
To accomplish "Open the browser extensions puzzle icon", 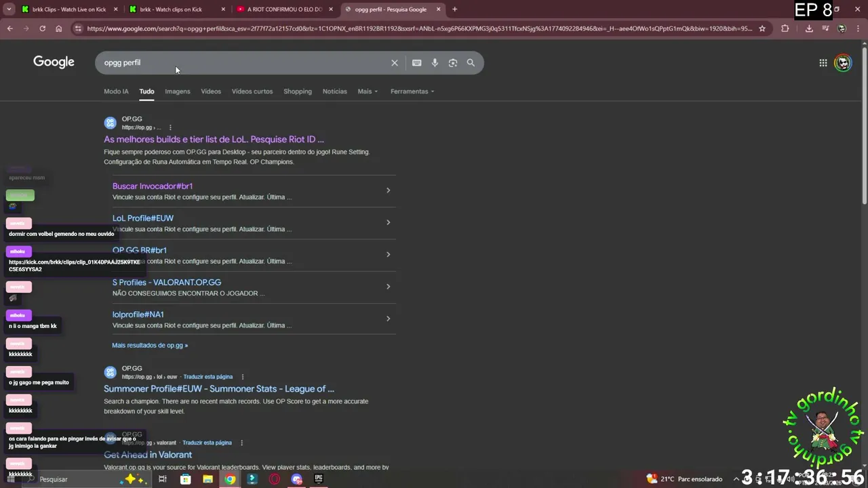I will point(785,28).
